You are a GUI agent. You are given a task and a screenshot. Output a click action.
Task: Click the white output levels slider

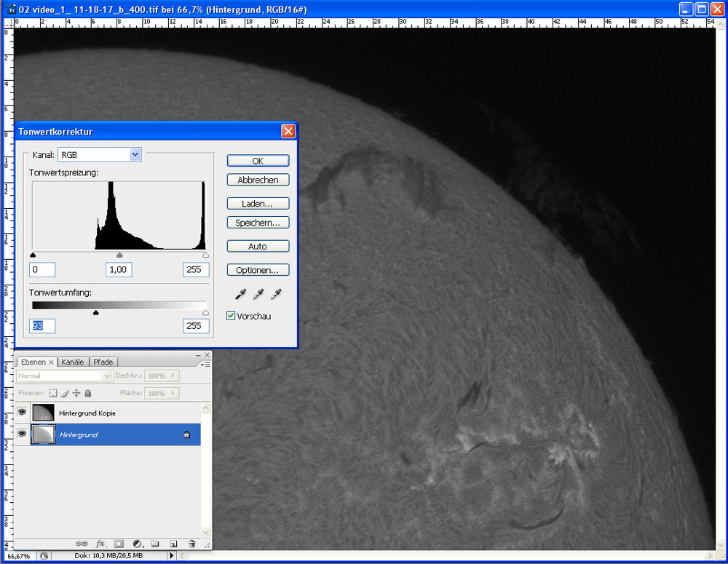coord(206,312)
